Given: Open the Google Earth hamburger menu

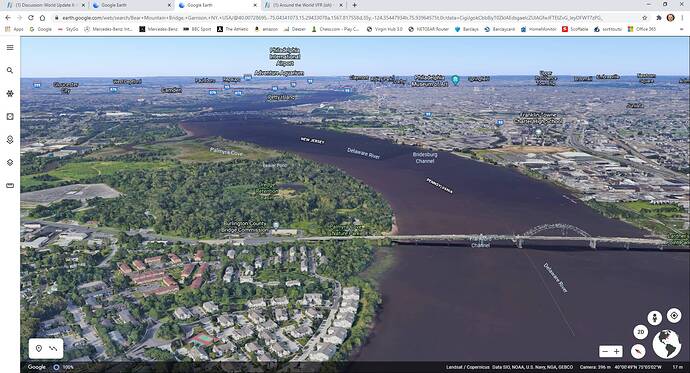Looking at the screenshot, I should click(10, 48).
